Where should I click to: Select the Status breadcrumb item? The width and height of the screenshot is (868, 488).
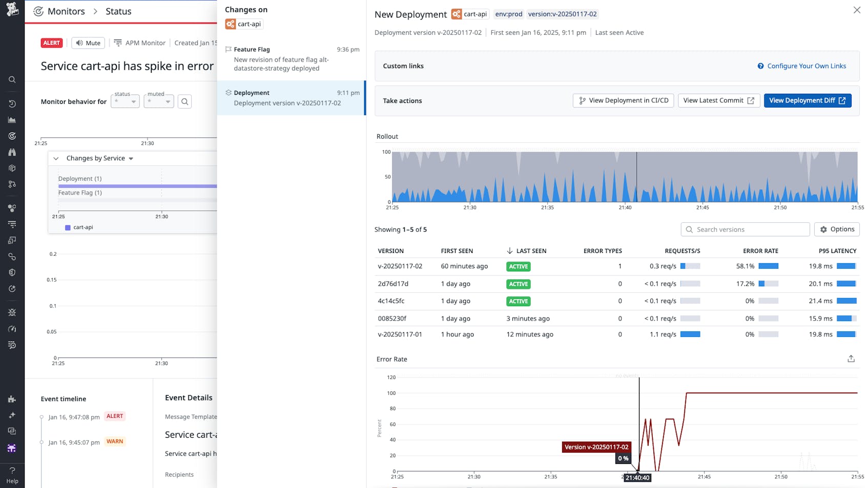coord(118,11)
